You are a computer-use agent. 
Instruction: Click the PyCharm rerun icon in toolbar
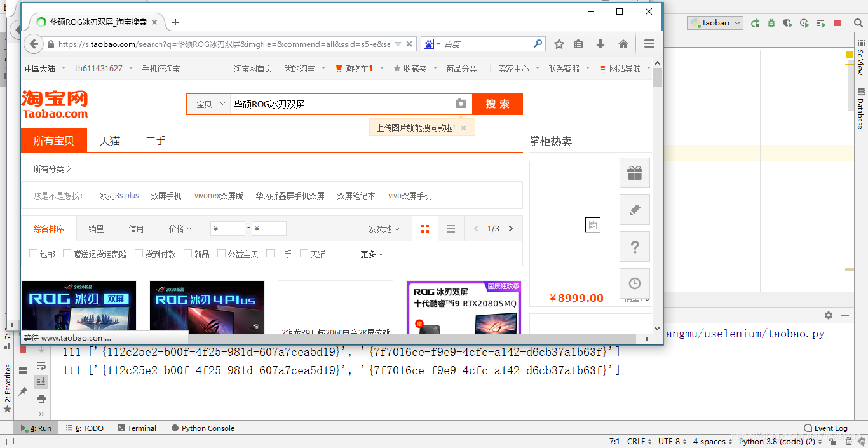tap(755, 23)
